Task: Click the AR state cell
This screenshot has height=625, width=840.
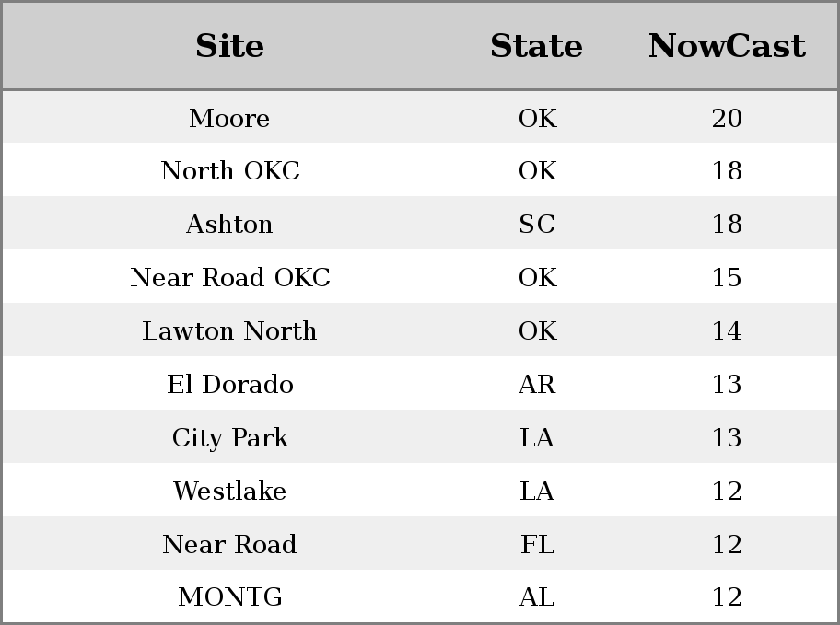Action: 537,385
